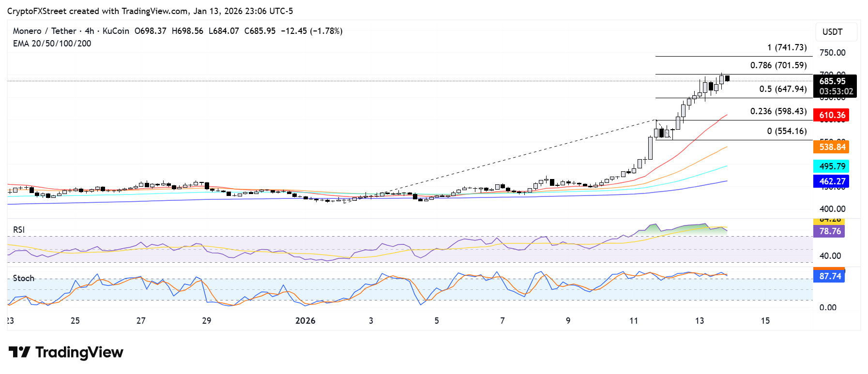Click the purple 78.76 RSI value tag
868x374 pixels.
click(x=829, y=231)
